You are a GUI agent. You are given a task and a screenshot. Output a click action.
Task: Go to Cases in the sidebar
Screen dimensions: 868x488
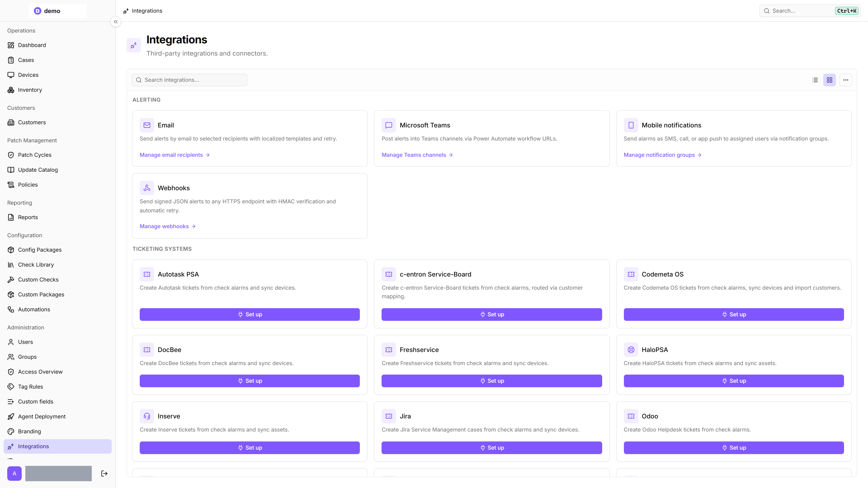(58, 60)
